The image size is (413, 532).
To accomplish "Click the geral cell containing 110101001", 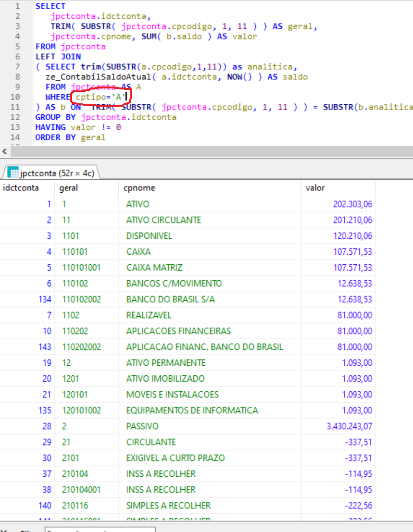I will pos(81,268).
